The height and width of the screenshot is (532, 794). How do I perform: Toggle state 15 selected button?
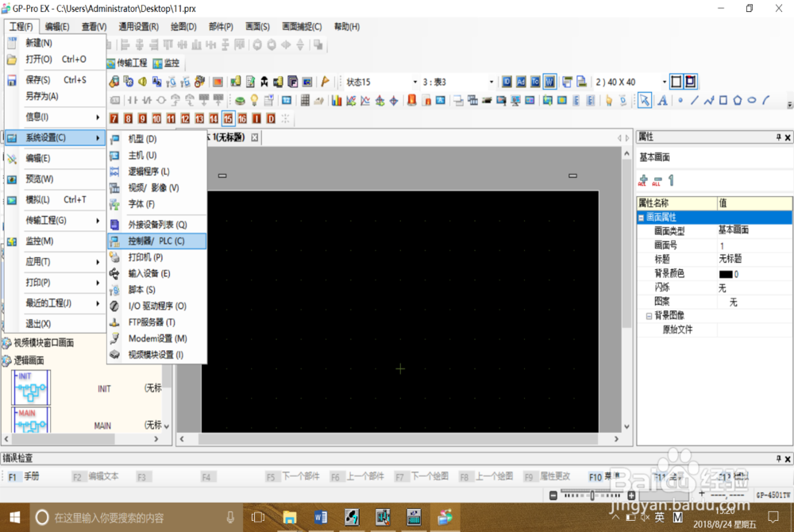(228, 118)
